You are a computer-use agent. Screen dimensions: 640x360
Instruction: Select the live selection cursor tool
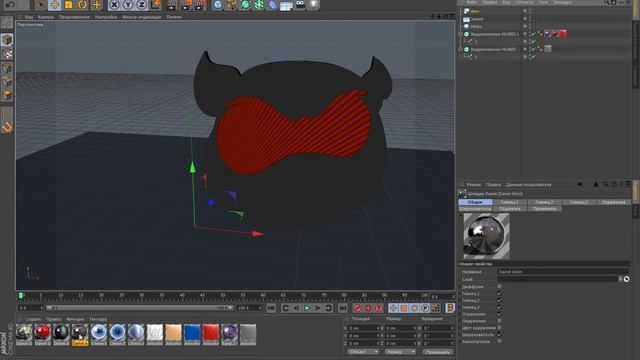tap(40, 5)
